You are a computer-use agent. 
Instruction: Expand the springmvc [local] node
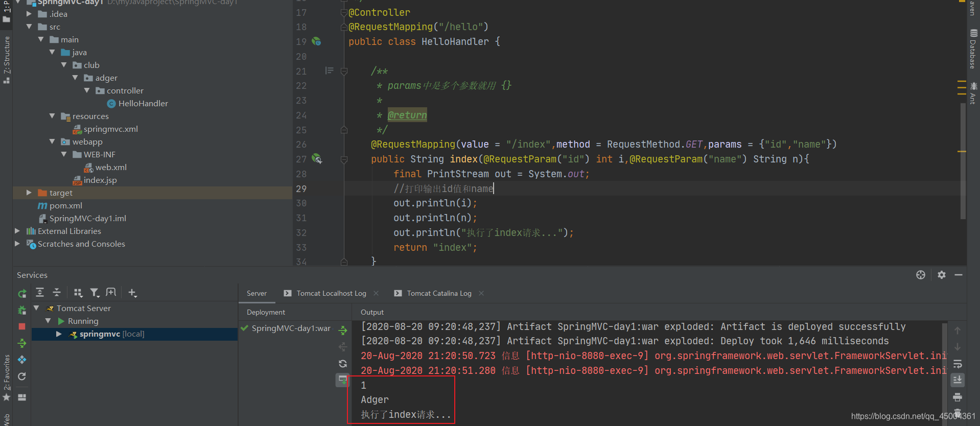point(59,334)
